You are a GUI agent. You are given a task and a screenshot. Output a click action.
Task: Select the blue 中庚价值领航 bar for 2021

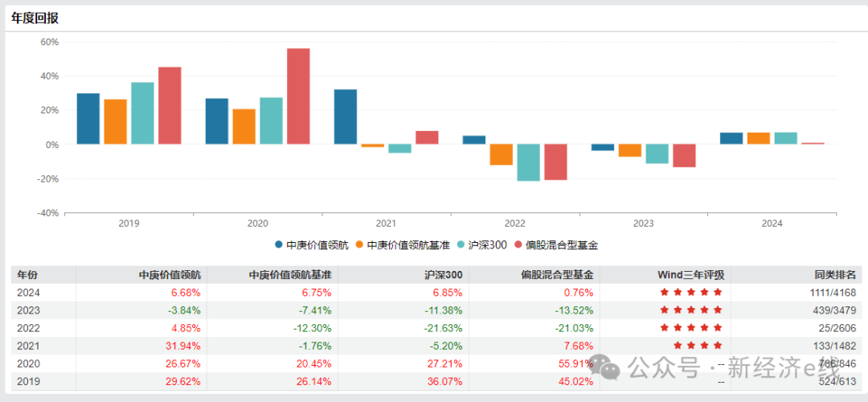(346, 117)
